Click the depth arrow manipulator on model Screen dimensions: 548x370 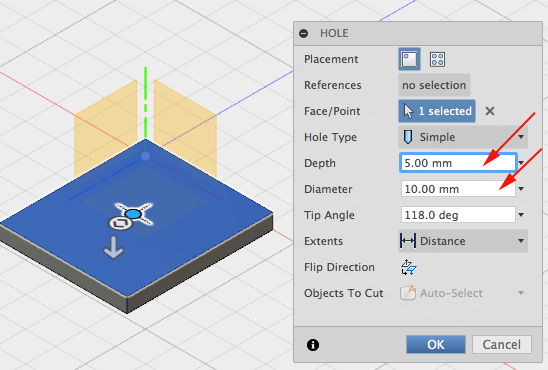point(113,247)
